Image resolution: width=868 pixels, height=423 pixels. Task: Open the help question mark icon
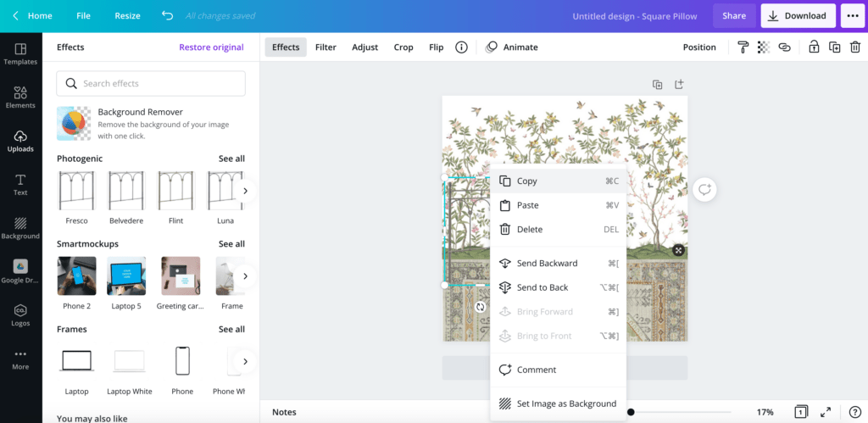click(854, 412)
